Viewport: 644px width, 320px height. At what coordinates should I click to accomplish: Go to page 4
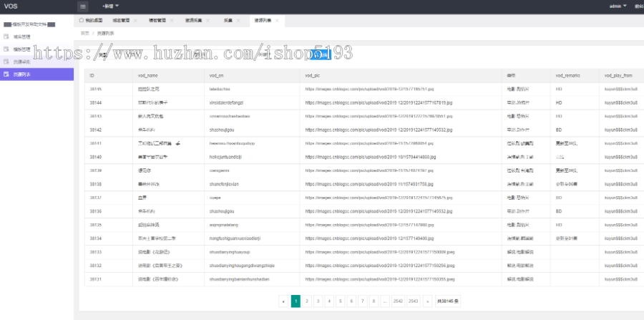click(x=329, y=301)
